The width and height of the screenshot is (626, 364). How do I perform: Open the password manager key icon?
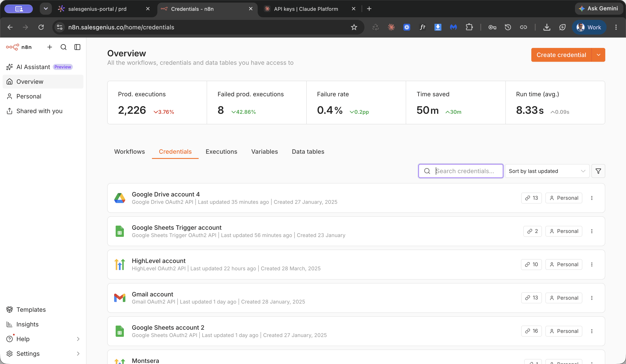492,27
